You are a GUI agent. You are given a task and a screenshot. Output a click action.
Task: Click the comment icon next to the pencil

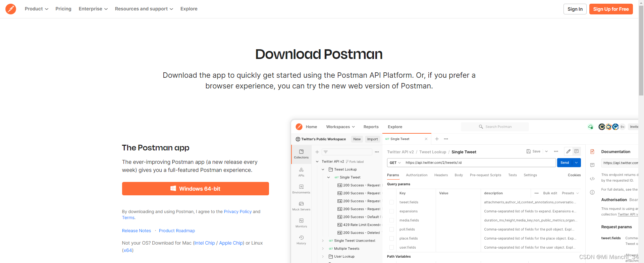pyautogui.click(x=576, y=151)
